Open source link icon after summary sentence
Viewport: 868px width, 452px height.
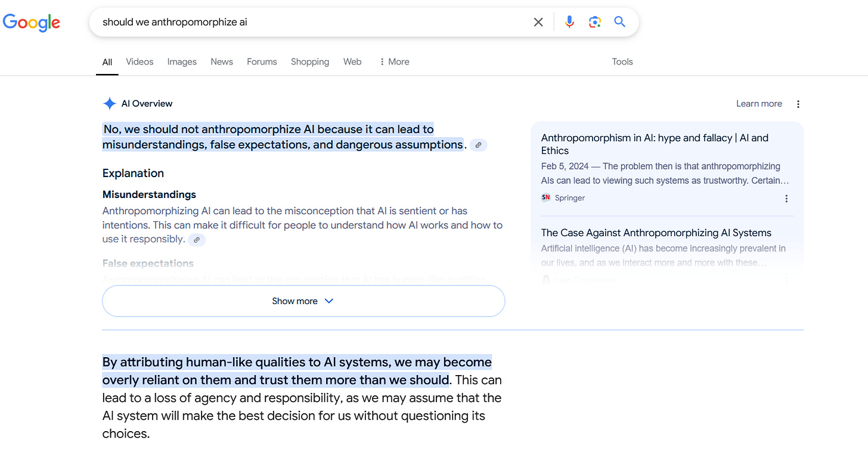(x=478, y=145)
